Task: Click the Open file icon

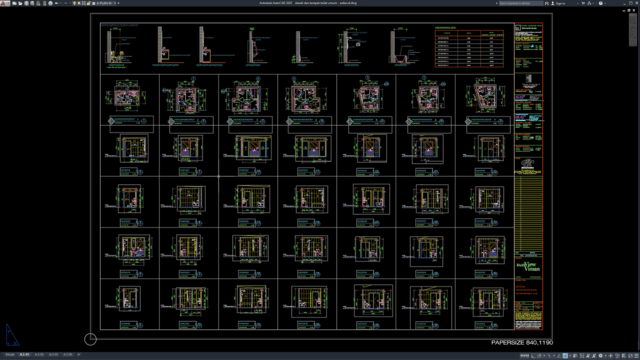Action: coord(20,3)
